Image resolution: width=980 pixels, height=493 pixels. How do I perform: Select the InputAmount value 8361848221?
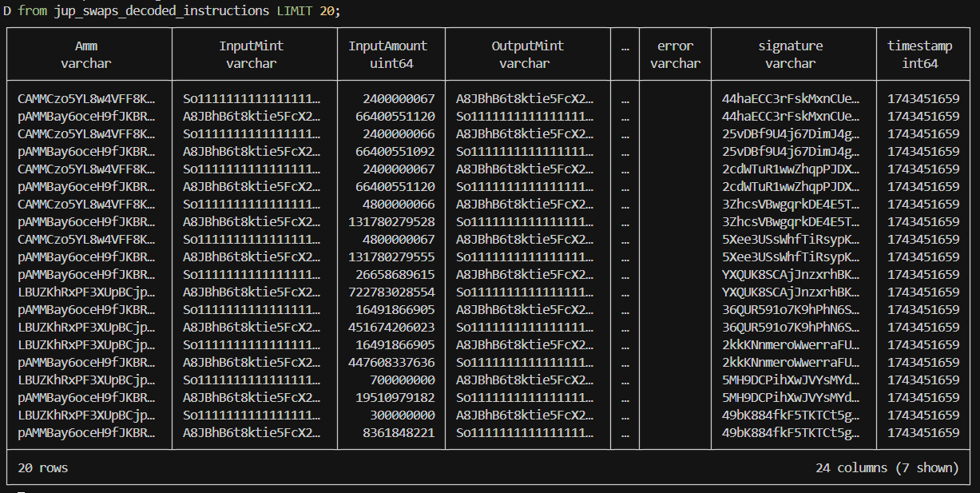pos(399,432)
